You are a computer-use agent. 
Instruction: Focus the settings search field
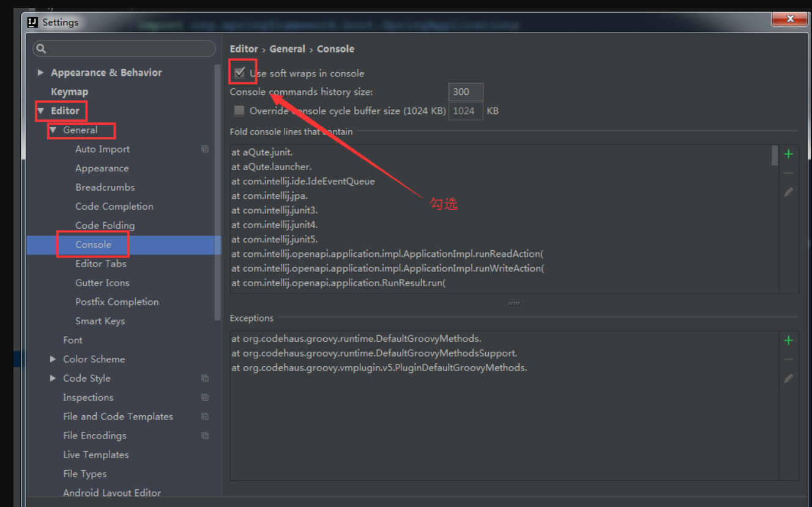pyautogui.click(x=124, y=48)
